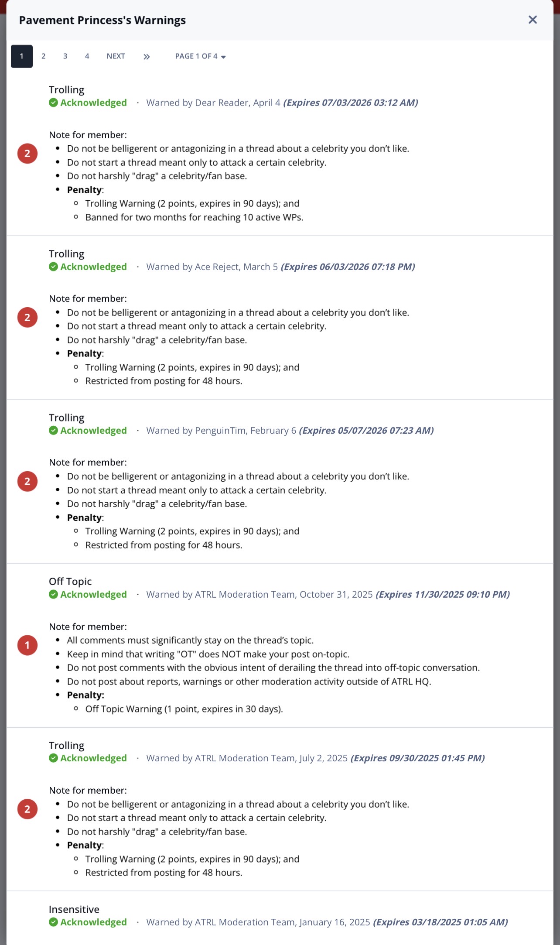Screen dimensions: 560x945
Task: Click the 2-point badge on July 2, 2025 warning
Action: point(27,809)
